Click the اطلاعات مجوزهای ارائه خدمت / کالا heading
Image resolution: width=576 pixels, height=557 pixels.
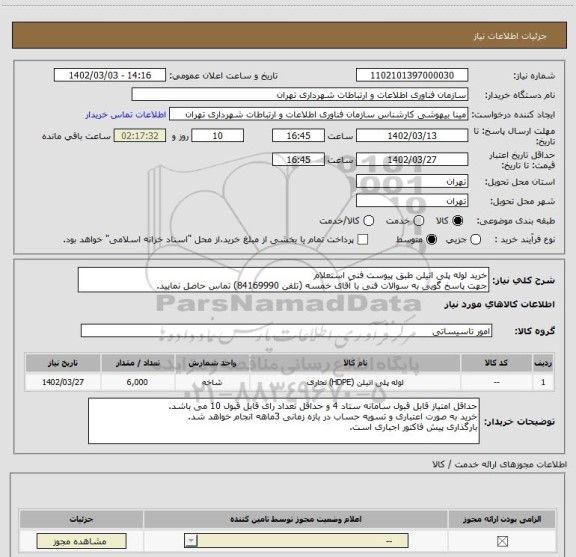[x=499, y=464]
